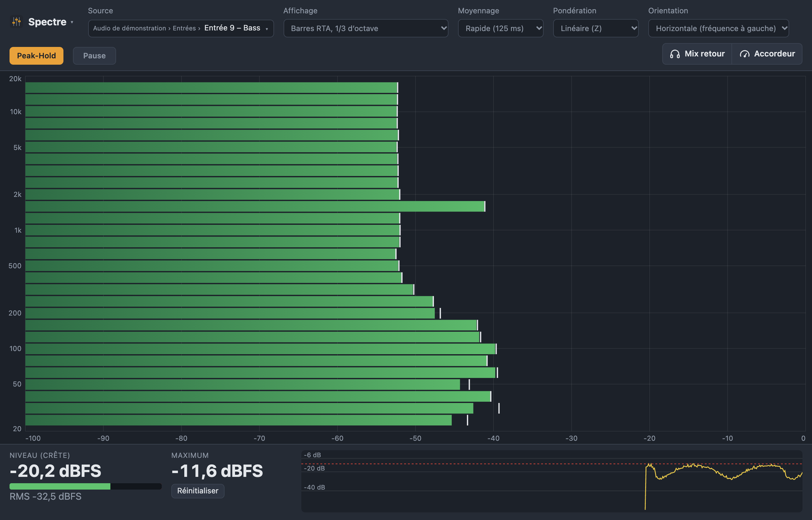This screenshot has width=812, height=520.
Task: Toggle the Peak-Hold button
Action: (37, 56)
